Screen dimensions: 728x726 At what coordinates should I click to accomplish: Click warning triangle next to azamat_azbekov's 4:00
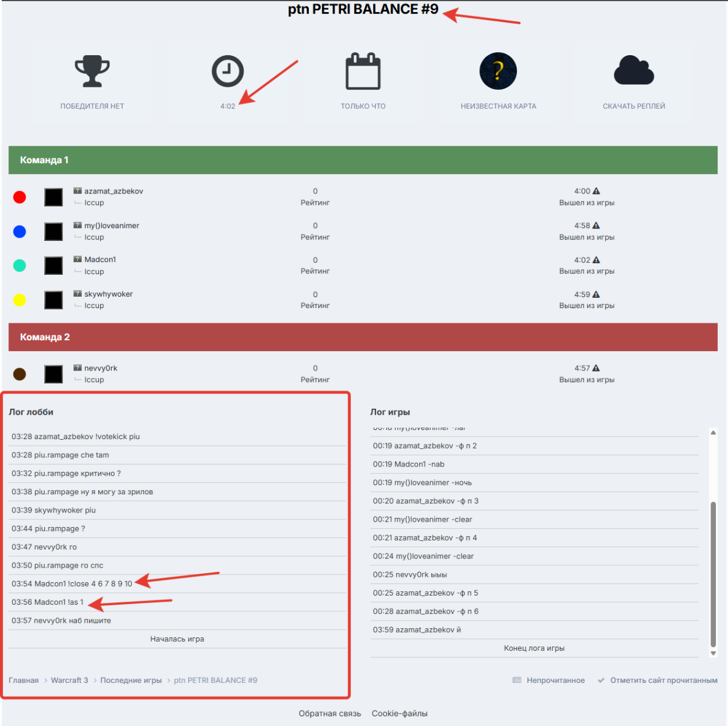596,191
